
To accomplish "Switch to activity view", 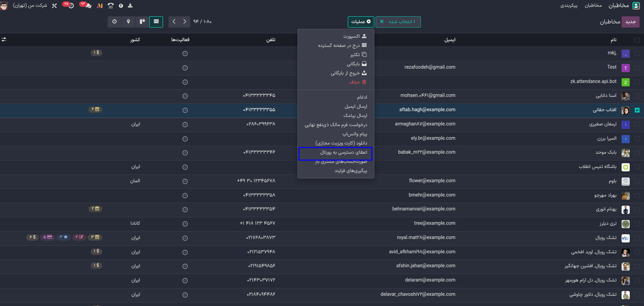I will point(114,22).
